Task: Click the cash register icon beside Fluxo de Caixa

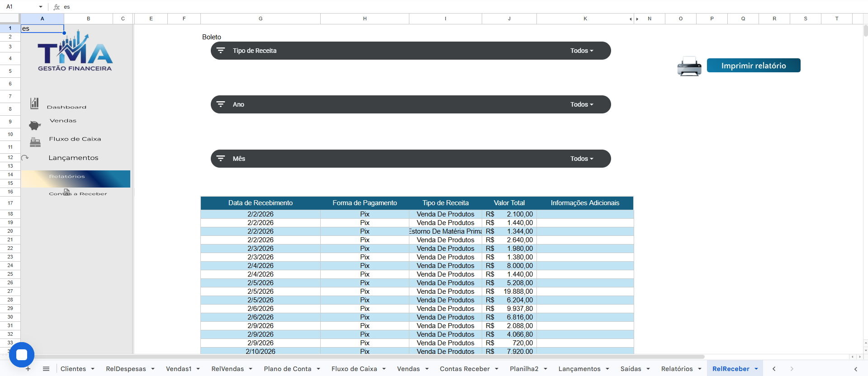Action: pos(35,142)
